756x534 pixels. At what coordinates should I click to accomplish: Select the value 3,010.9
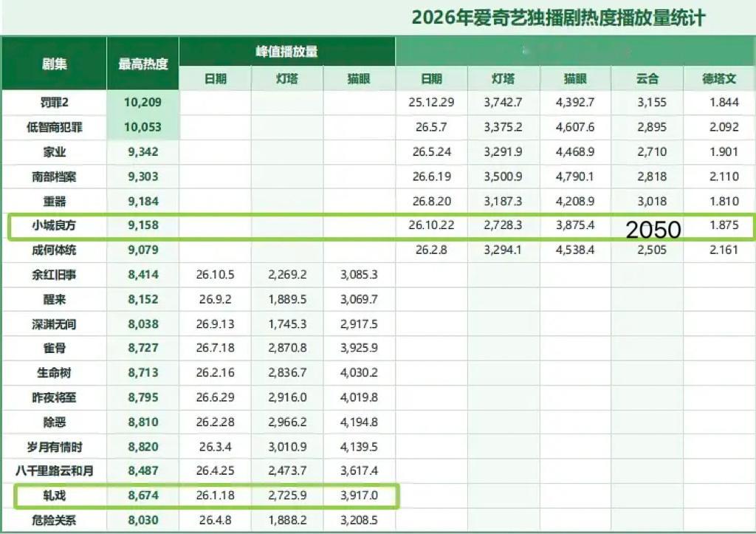tap(287, 447)
